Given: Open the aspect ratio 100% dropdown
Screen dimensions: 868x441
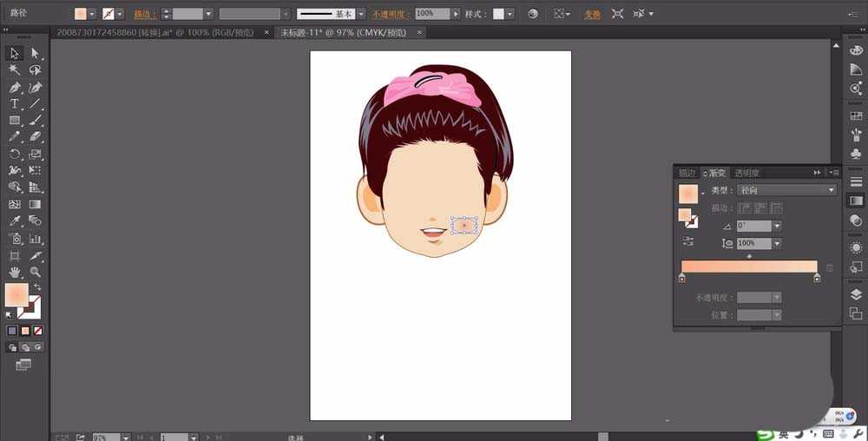Looking at the screenshot, I should [x=776, y=244].
